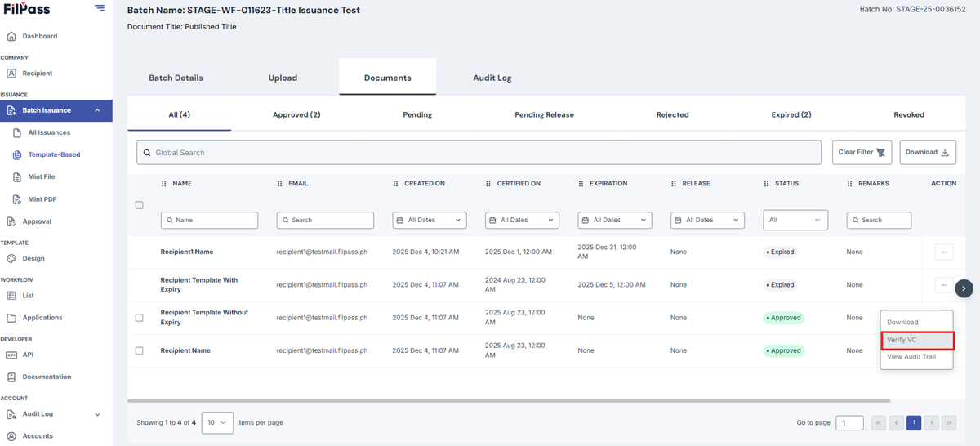Click the Download button above the table

click(928, 152)
